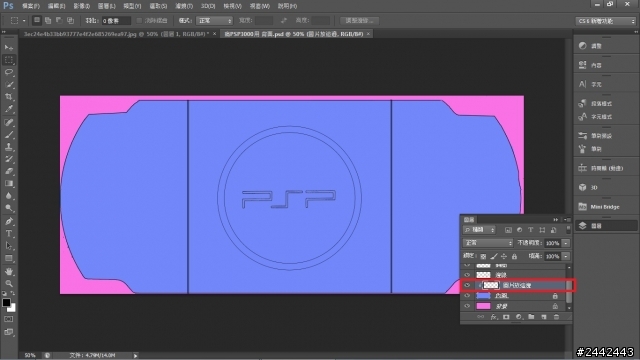The height and width of the screenshot is (360, 640).
Task: Select the Lasso tool
Action: point(9,72)
